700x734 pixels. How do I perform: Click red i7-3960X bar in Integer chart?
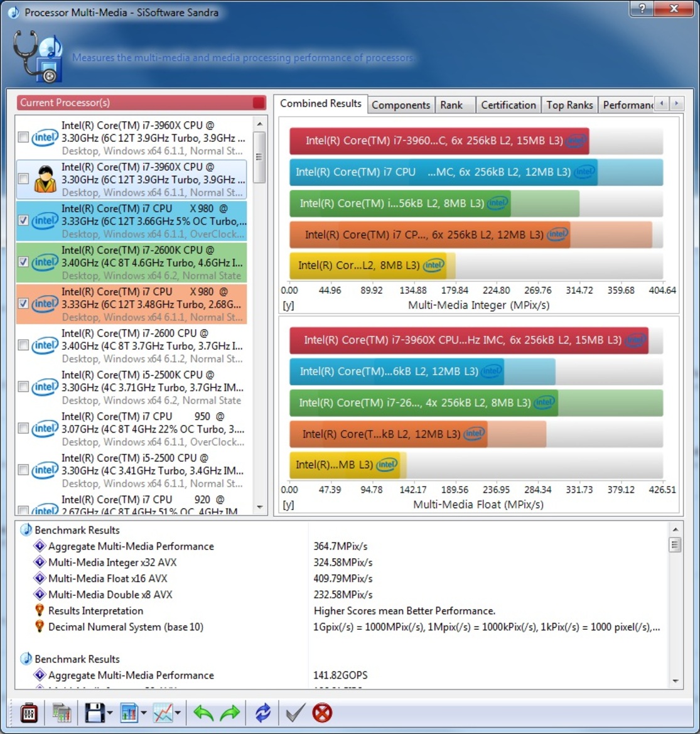point(439,141)
